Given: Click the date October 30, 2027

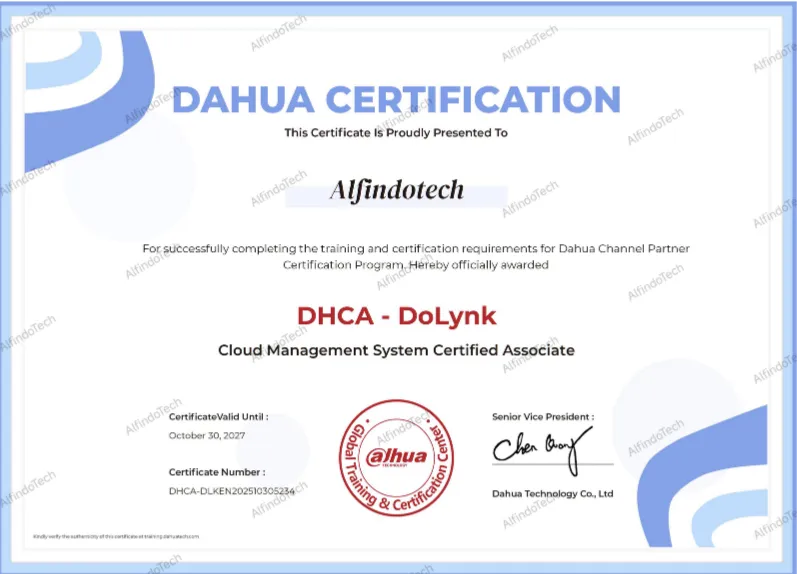Looking at the screenshot, I should 207,436.
